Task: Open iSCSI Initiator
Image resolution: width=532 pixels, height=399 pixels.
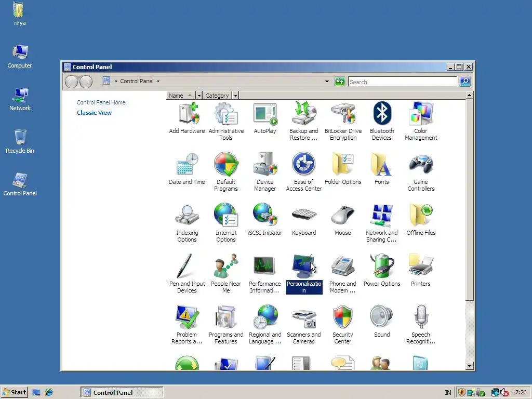Action: 265,220
